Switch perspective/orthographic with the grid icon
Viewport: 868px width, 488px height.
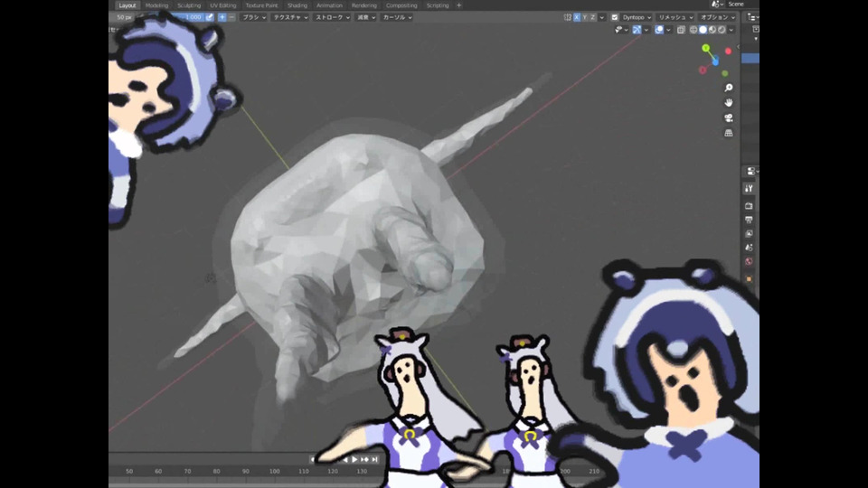(x=729, y=134)
